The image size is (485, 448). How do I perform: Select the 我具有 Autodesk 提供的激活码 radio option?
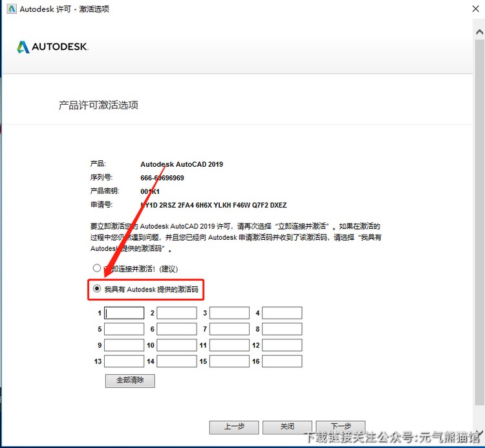click(97, 289)
